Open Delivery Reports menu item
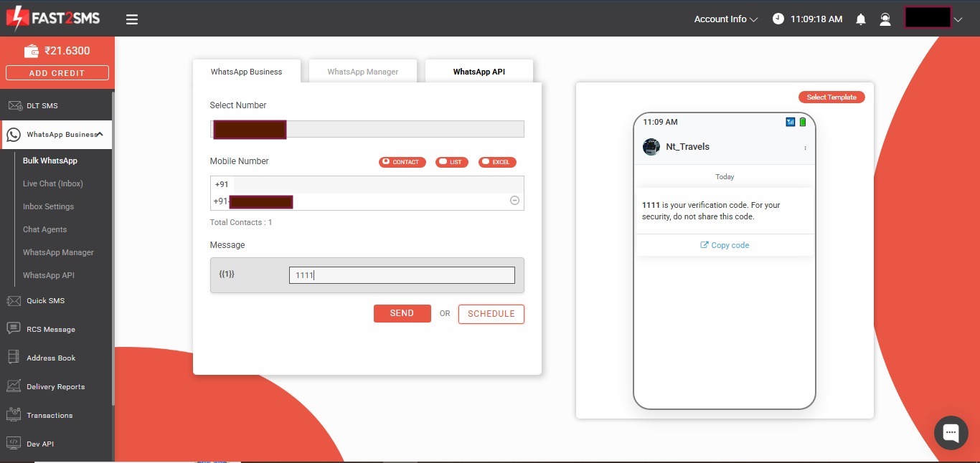Screen dimensions: 980x463 tap(56, 386)
